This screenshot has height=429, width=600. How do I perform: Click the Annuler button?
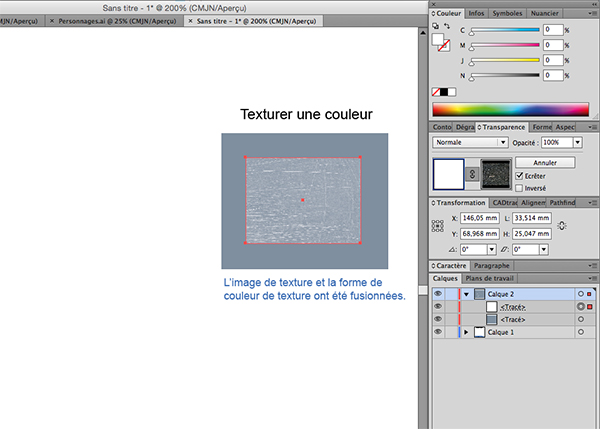pos(544,162)
